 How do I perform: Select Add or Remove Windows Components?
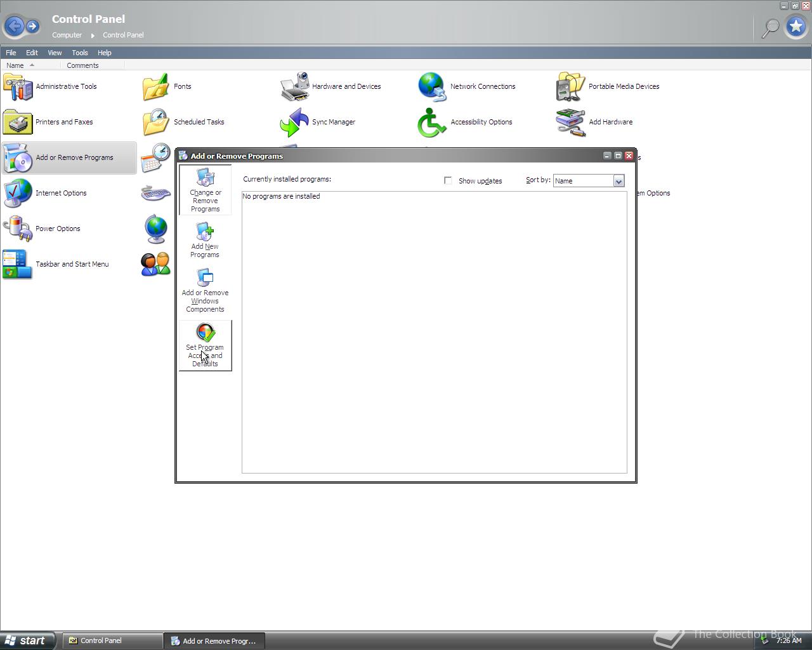pos(205,291)
